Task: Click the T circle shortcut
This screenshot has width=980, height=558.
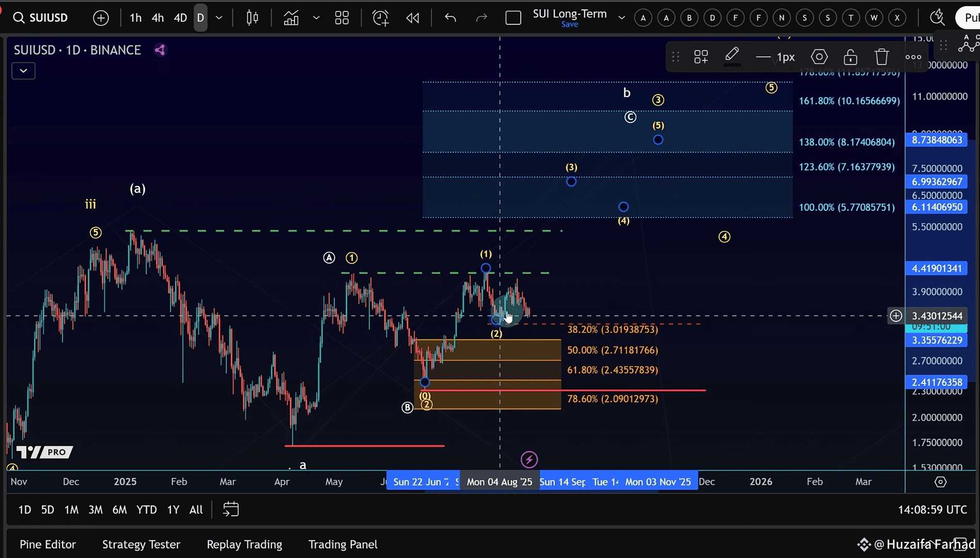Action: 851,18
